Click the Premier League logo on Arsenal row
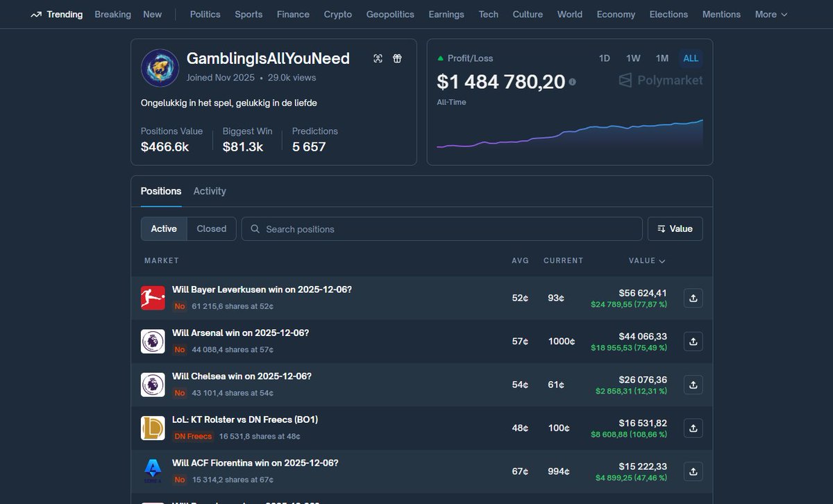 click(x=153, y=342)
